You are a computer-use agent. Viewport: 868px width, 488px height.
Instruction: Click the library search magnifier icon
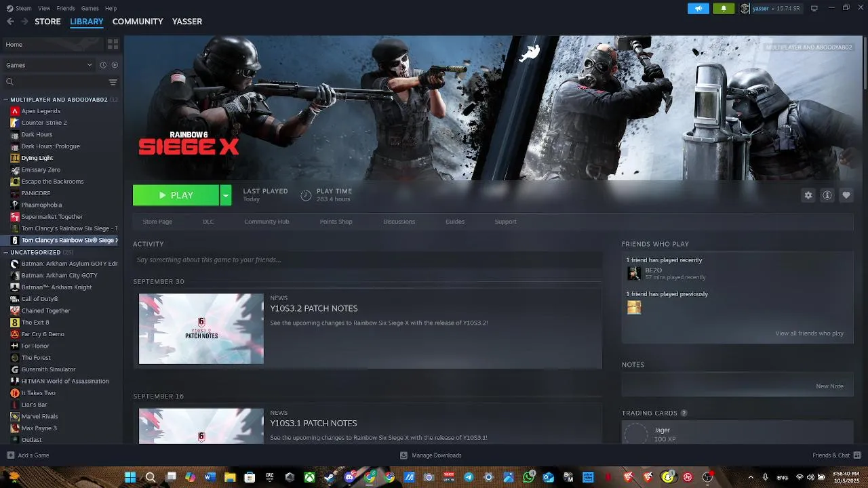(9, 82)
